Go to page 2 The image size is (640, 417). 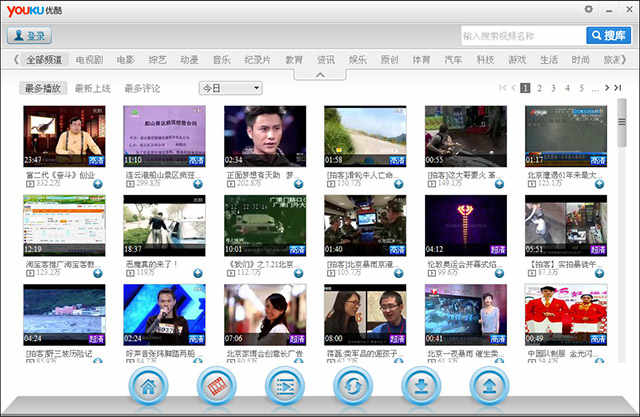[539, 88]
